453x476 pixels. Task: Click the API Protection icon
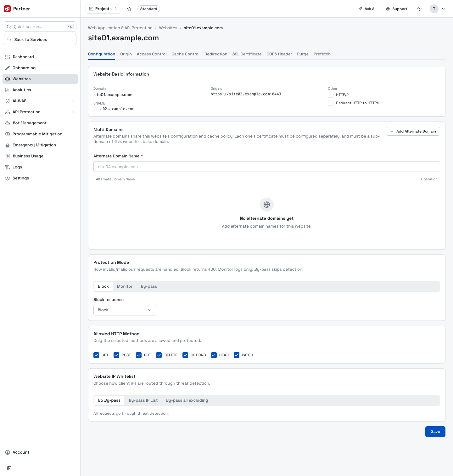[8, 112]
